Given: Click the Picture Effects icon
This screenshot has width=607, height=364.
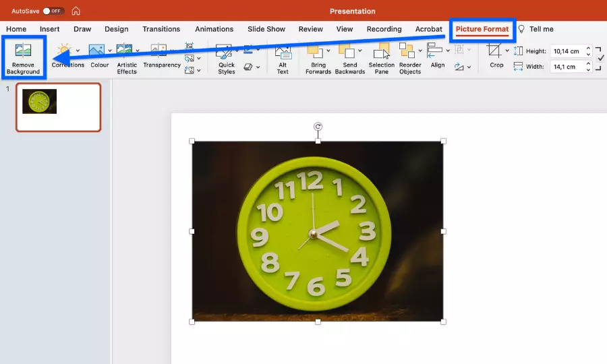Looking at the screenshot, I should (x=248, y=67).
